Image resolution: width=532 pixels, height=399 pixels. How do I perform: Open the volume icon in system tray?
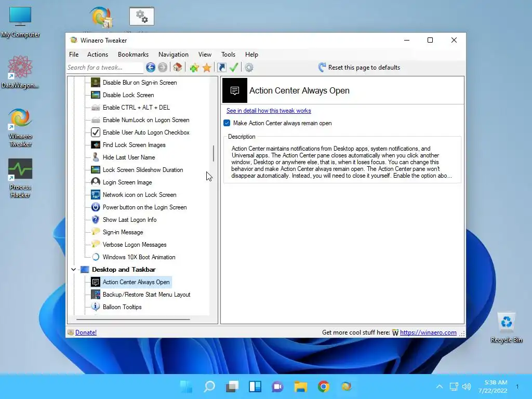pos(467,387)
